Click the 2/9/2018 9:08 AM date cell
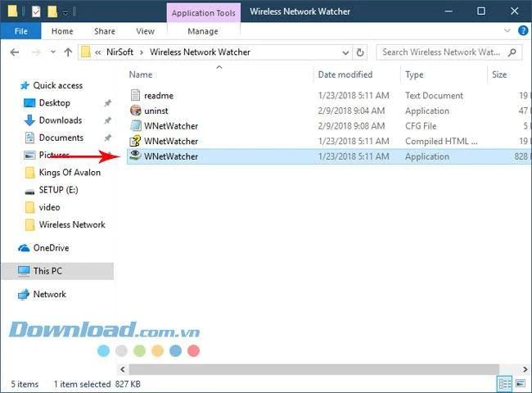Viewport: 532px width, 393px height. click(x=351, y=126)
